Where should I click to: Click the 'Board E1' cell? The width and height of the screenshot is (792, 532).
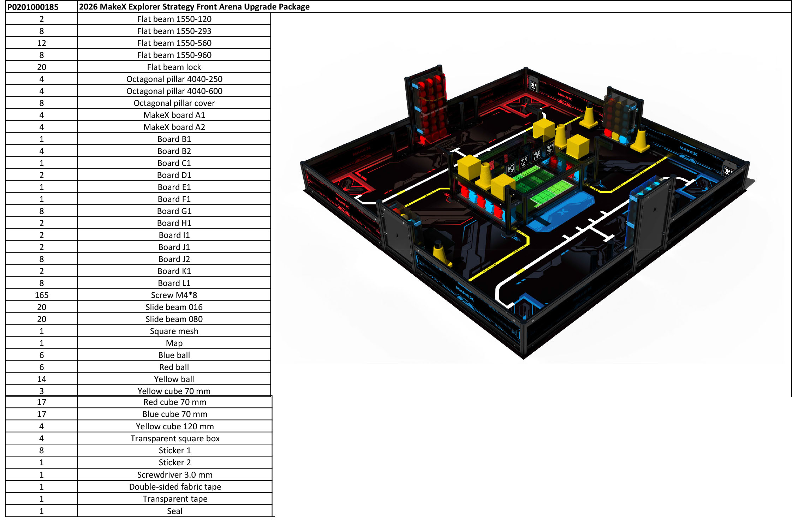(174, 187)
